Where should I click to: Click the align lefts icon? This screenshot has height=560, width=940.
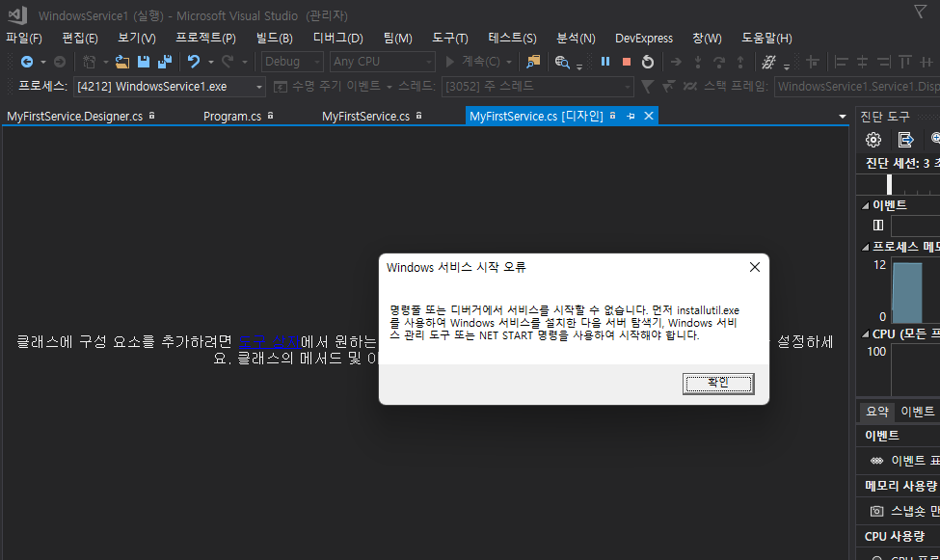[841, 62]
